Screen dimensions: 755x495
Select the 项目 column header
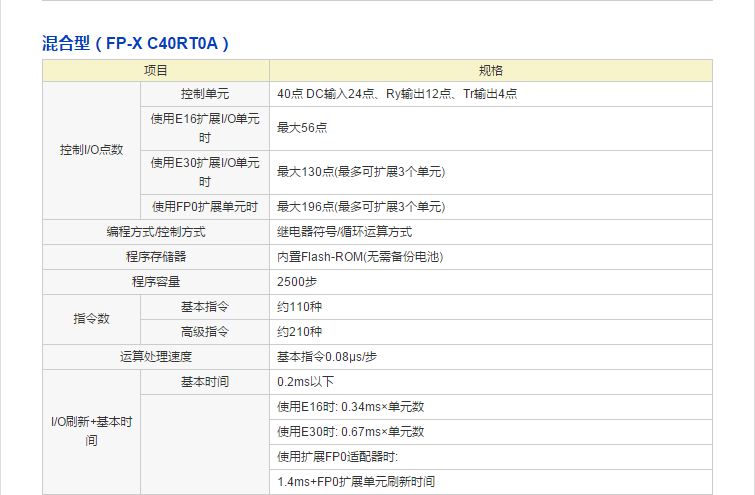pyautogui.click(x=156, y=71)
